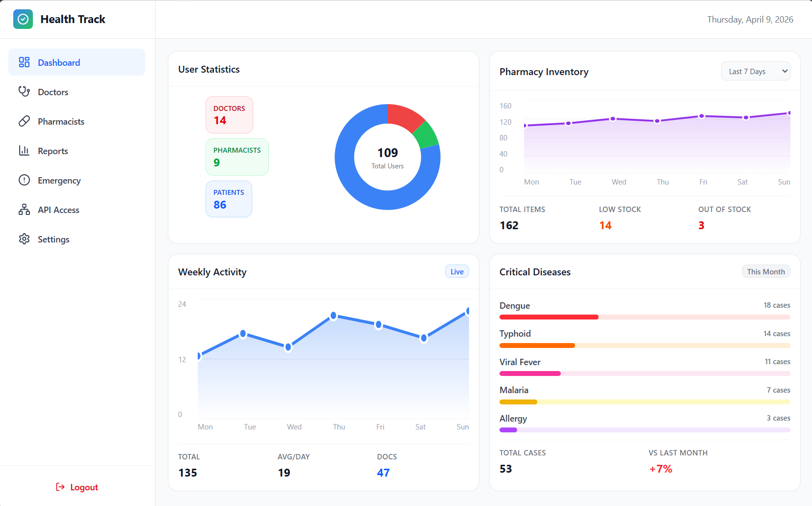Open the Pharmacists menu item
Image resolution: width=812 pixels, height=506 pixels.
click(x=61, y=121)
